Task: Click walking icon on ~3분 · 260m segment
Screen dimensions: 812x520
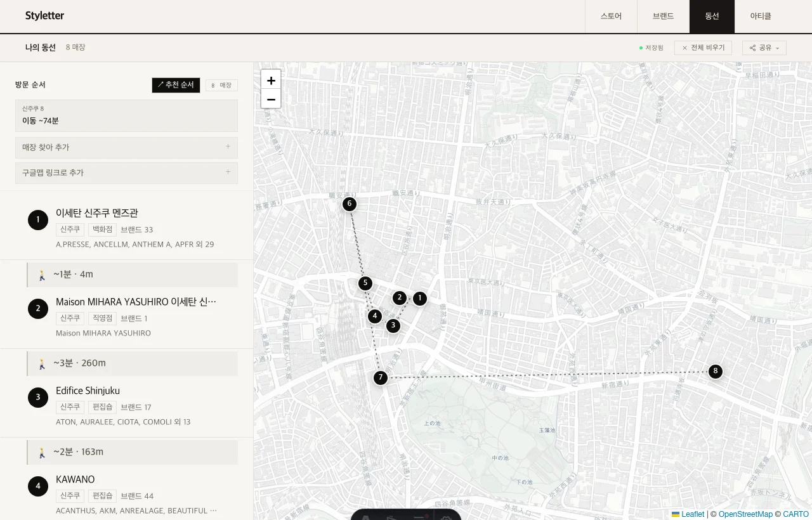Action: pyautogui.click(x=42, y=363)
